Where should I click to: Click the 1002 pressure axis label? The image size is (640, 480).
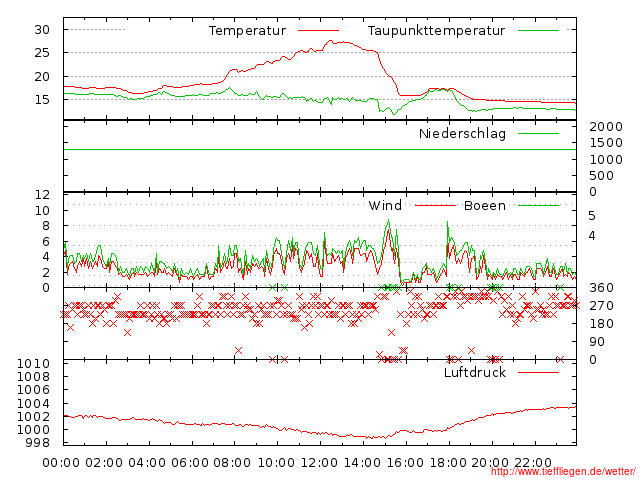33,416
